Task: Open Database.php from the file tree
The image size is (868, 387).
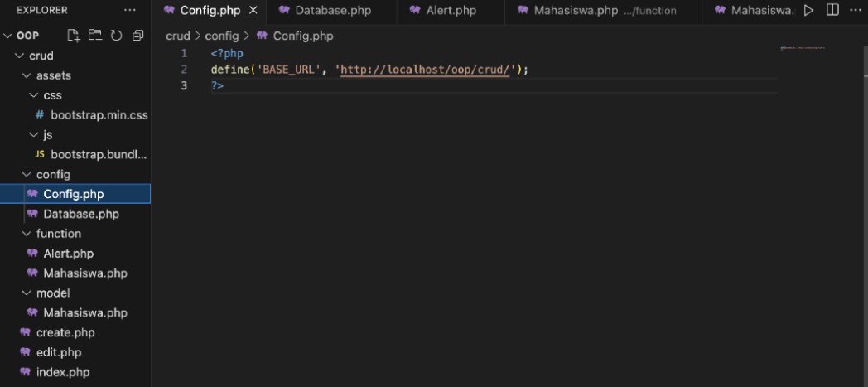Action: (x=75, y=214)
